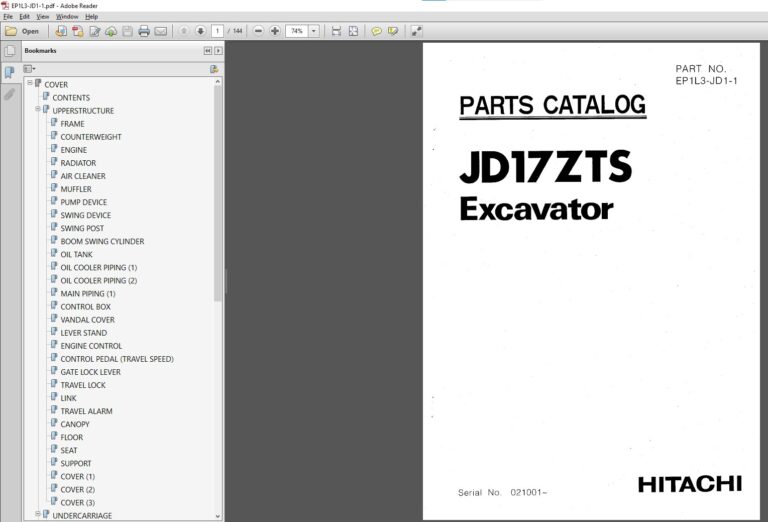Click the Save floppy disk icon

tap(127, 31)
